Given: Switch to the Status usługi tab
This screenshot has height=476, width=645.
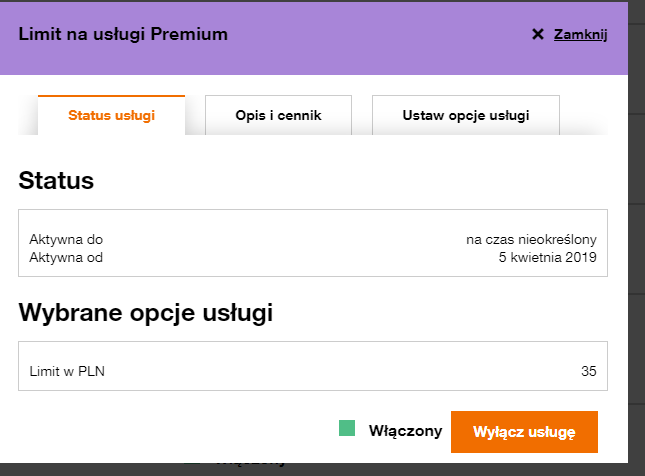Looking at the screenshot, I should click(111, 115).
